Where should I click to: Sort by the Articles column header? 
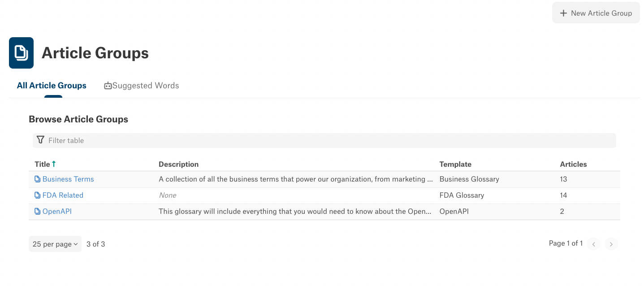[573, 164]
